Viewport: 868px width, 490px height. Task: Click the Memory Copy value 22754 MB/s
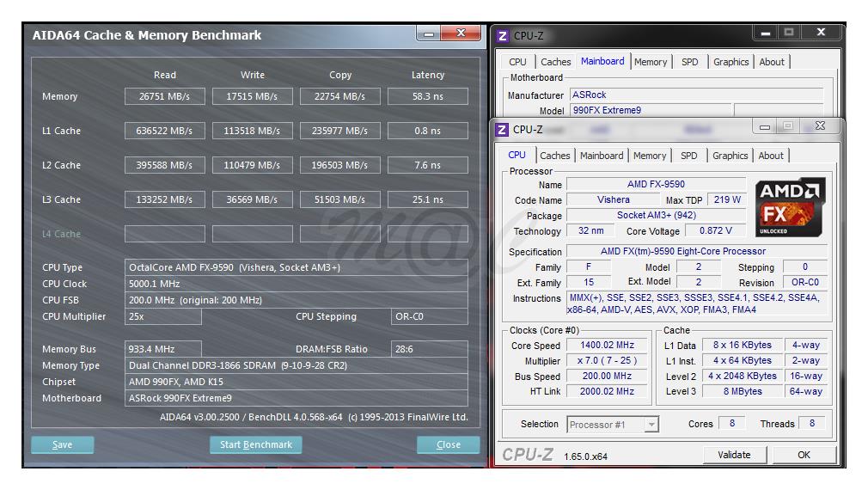pyautogui.click(x=339, y=96)
